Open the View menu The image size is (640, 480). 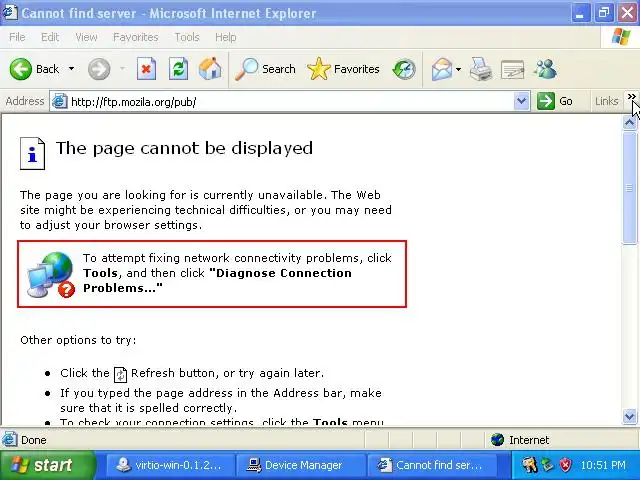pos(86,37)
